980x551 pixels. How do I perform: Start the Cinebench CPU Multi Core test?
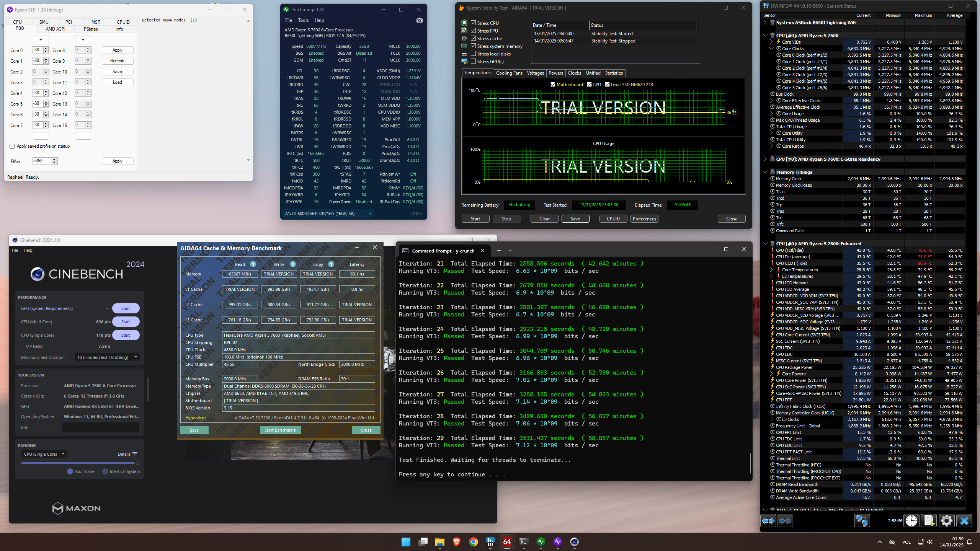click(126, 322)
